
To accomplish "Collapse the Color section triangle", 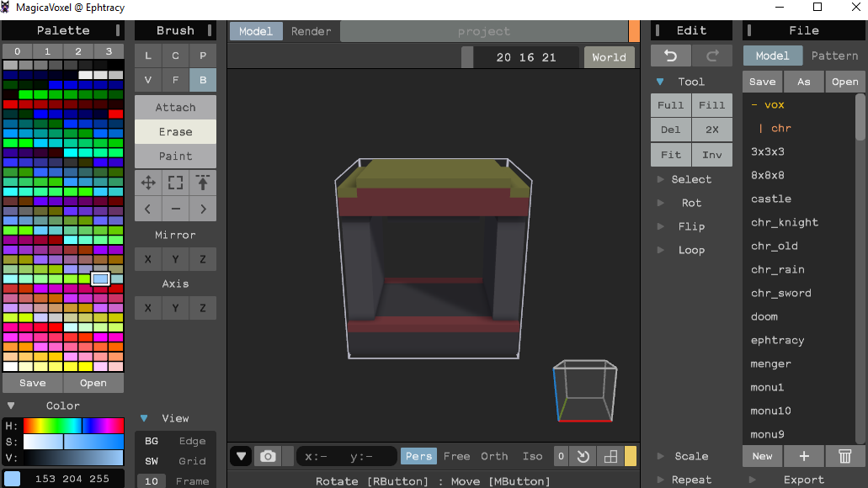I will pyautogui.click(x=10, y=406).
